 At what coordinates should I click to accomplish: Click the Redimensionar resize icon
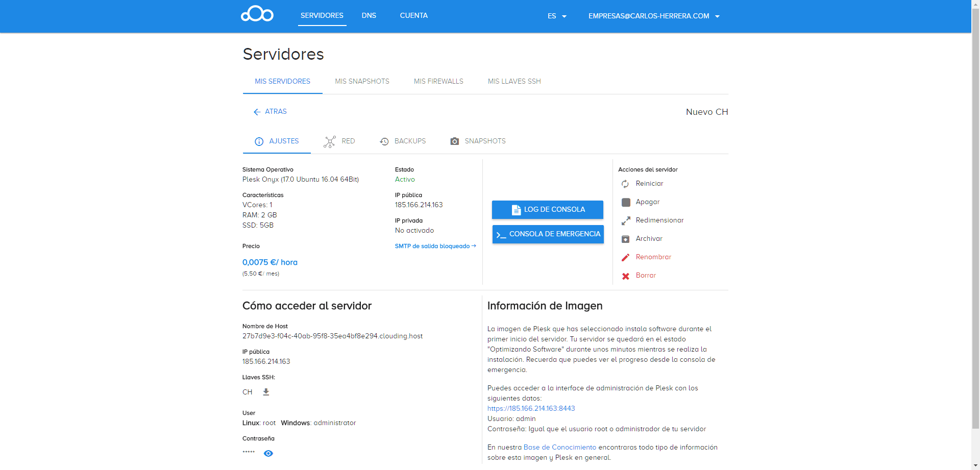[x=626, y=220]
